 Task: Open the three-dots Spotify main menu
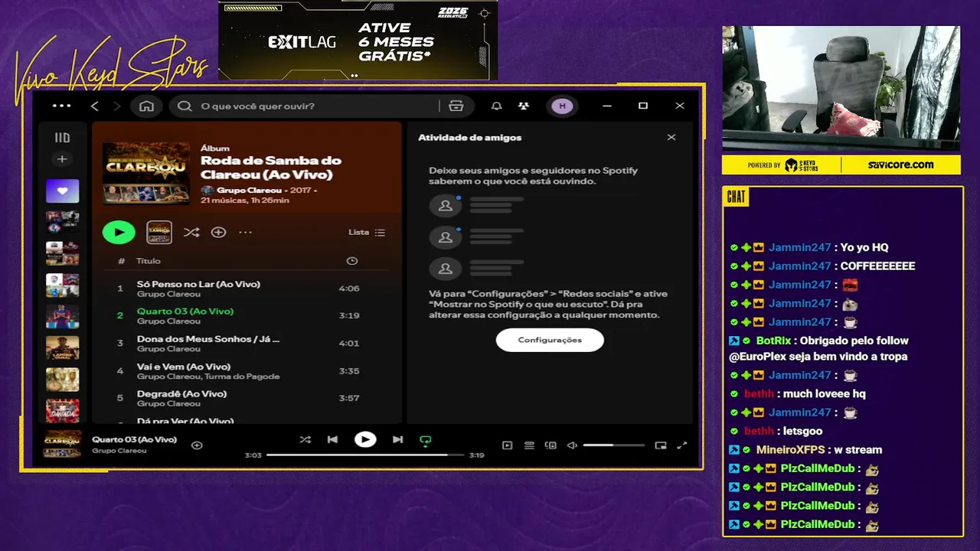[x=61, y=106]
